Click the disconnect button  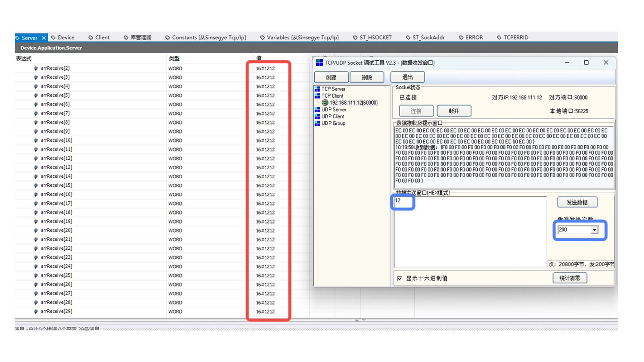pos(454,111)
